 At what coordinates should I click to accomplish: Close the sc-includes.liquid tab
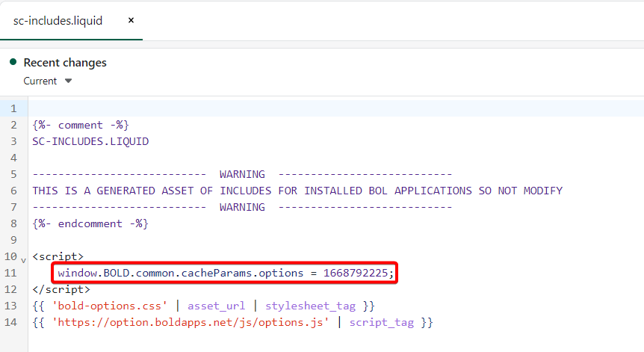pos(131,20)
